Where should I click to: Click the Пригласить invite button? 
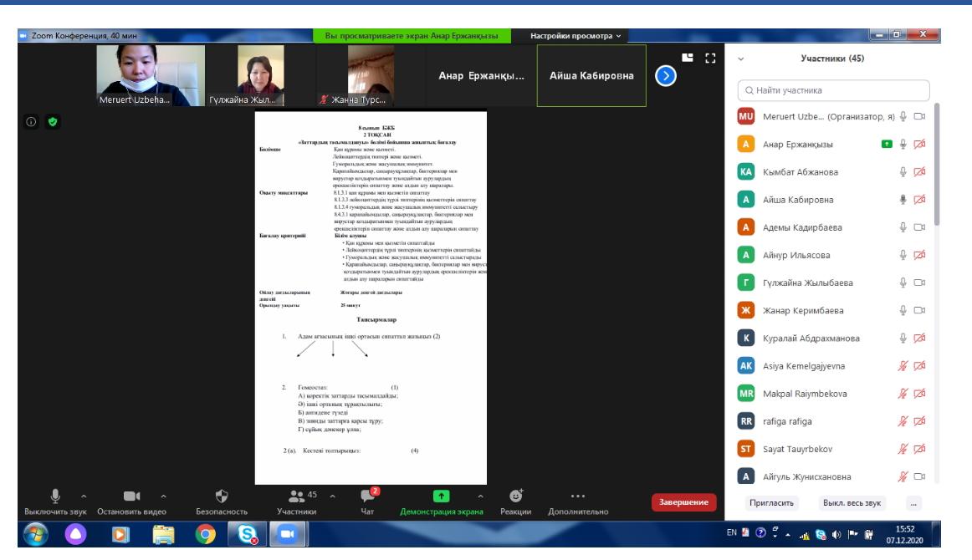click(771, 503)
